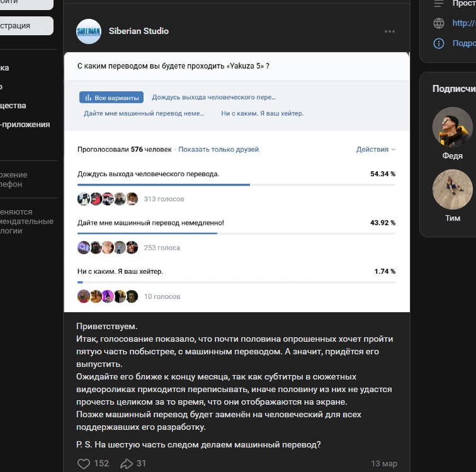Screen dimensions: 476x472
Task: Click the poll question about «Yakuza 5»
Action: point(173,66)
